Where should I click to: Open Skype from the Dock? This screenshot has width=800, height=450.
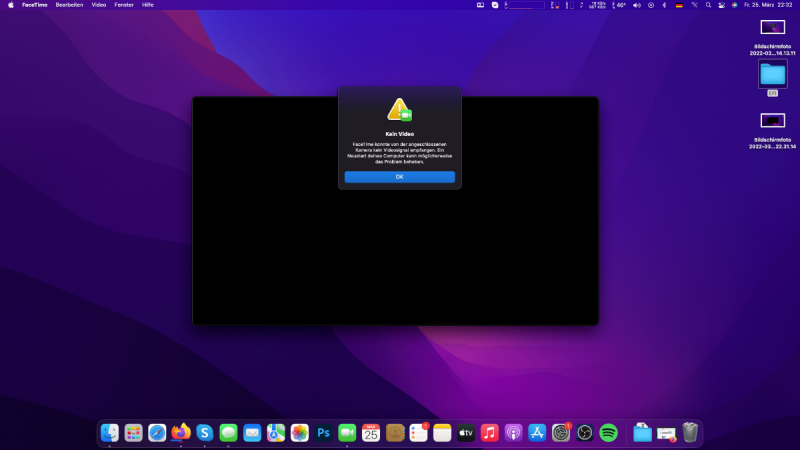(205, 433)
